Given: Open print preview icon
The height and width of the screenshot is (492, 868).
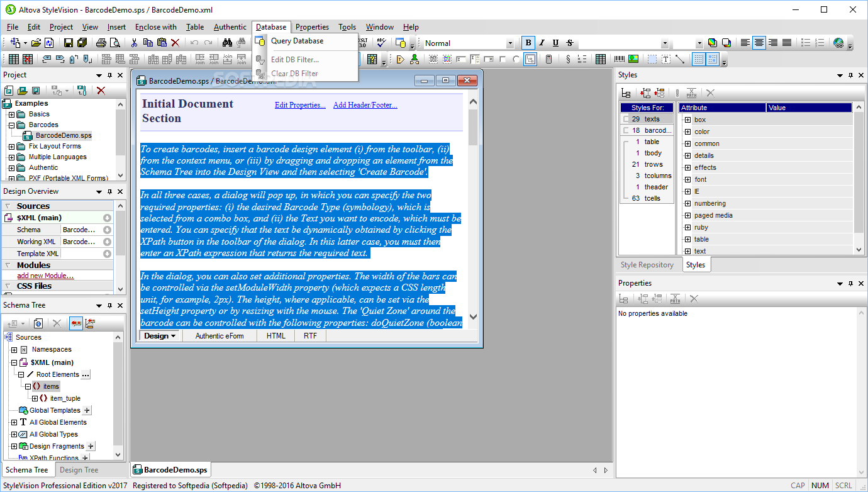Looking at the screenshot, I should [114, 43].
